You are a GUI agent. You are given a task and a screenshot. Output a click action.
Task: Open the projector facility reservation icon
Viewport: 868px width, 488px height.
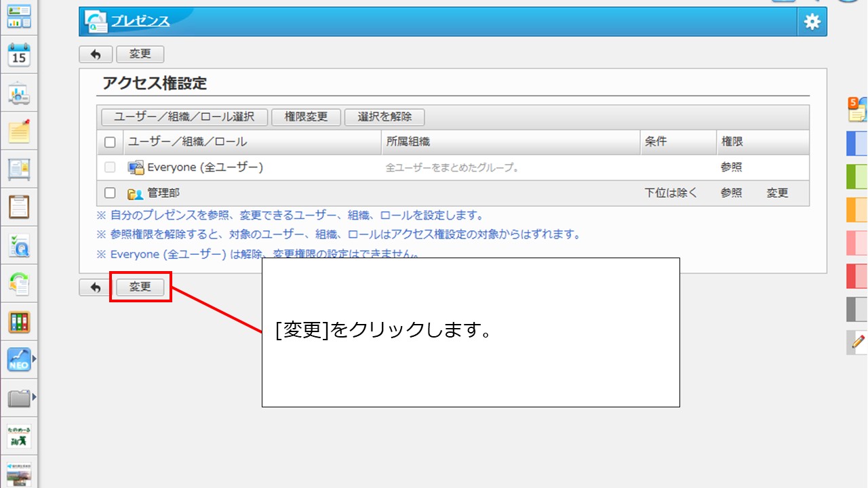(x=19, y=94)
